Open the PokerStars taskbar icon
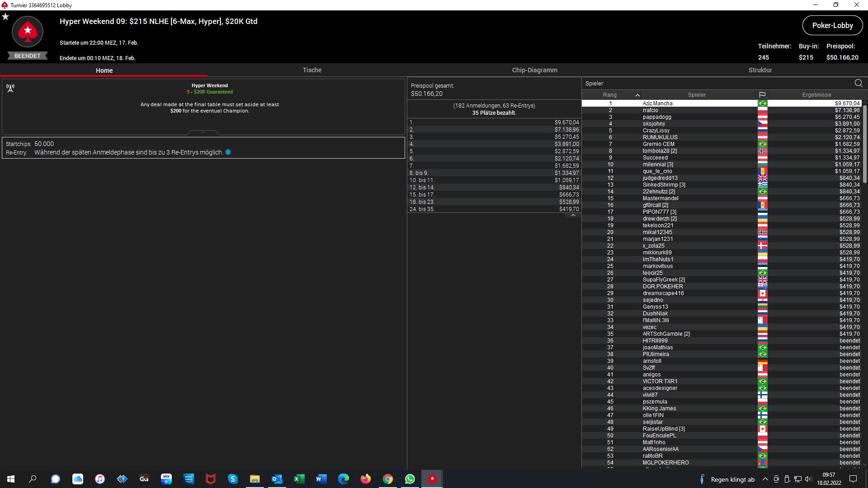The width and height of the screenshot is (868, 488). pyautogui.click(x=432, y=479)
